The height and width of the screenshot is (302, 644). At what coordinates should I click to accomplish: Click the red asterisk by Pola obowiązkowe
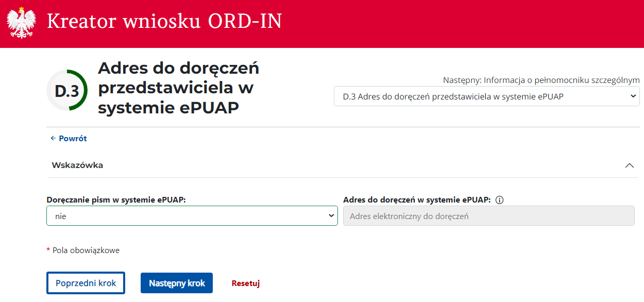click(x=48, y=250)
